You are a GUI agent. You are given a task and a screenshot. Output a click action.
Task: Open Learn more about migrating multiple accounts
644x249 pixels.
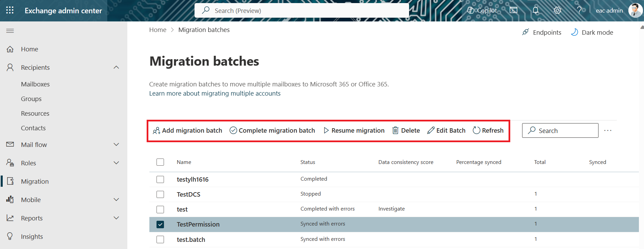tap(215, 93)
